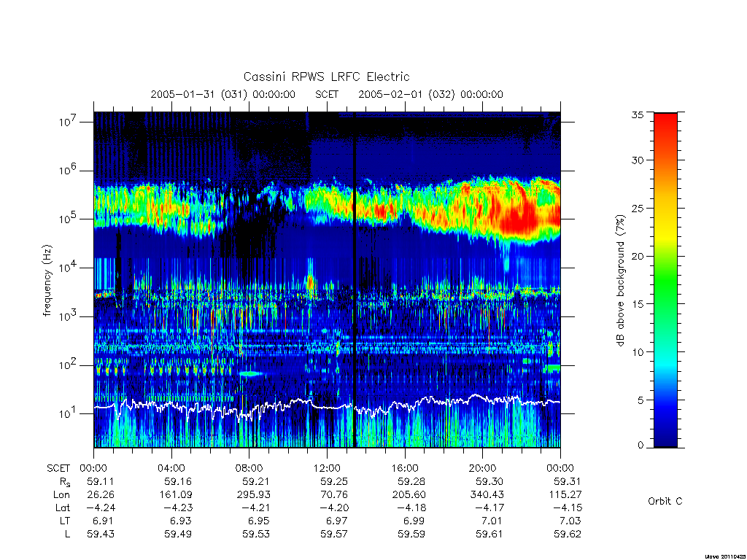Select the latitude value "-4.20"

click(334, 507)
